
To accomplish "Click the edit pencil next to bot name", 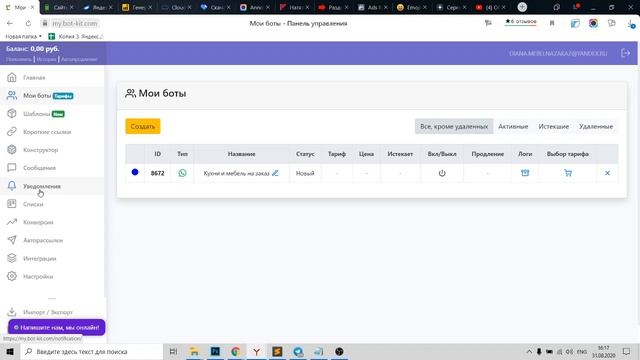I will (276, 173).
